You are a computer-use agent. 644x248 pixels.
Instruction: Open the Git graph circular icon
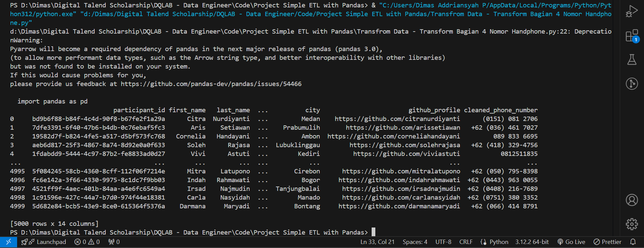pyautogui.click(x=632, y=84)
